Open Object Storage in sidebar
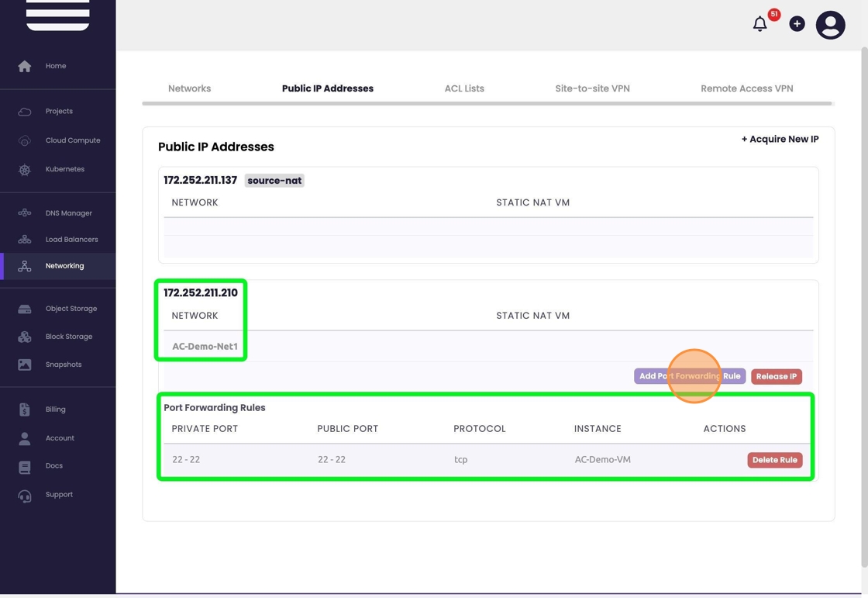 click(71, 309)
